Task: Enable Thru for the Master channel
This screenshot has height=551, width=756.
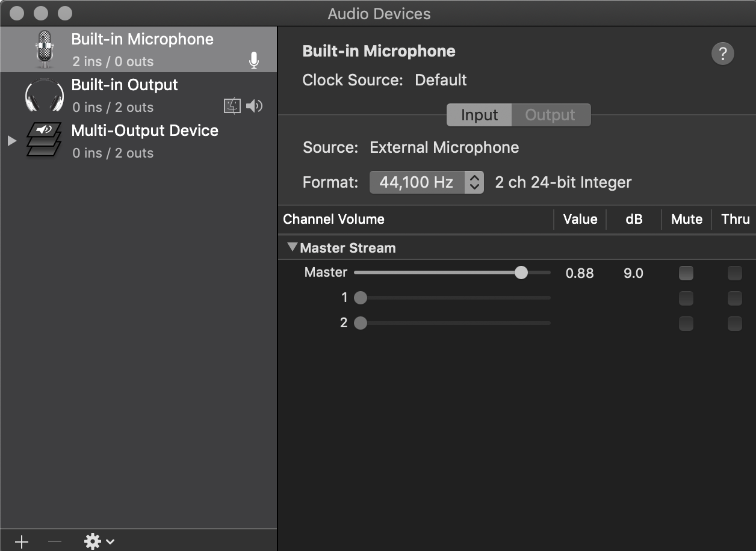Action: point(734,273)
